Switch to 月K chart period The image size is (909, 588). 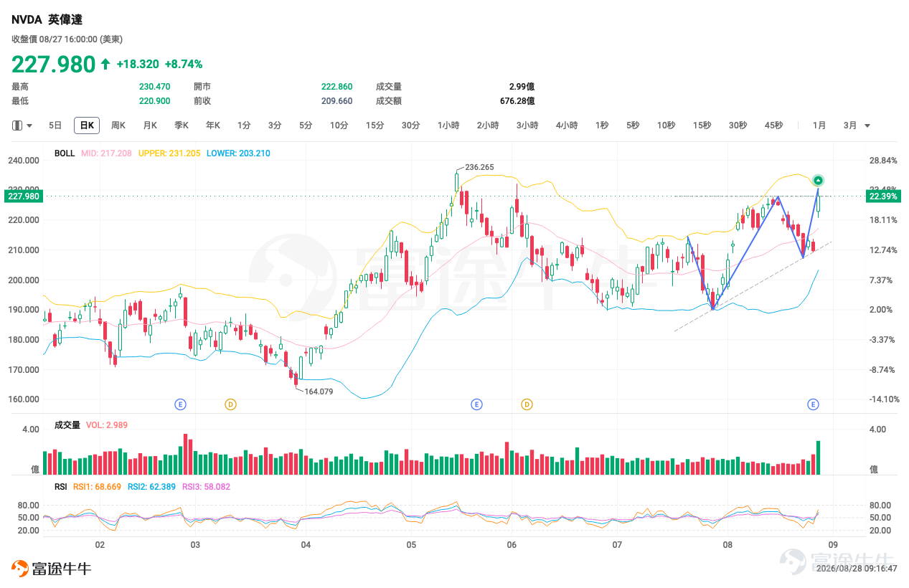pos(150,125)
